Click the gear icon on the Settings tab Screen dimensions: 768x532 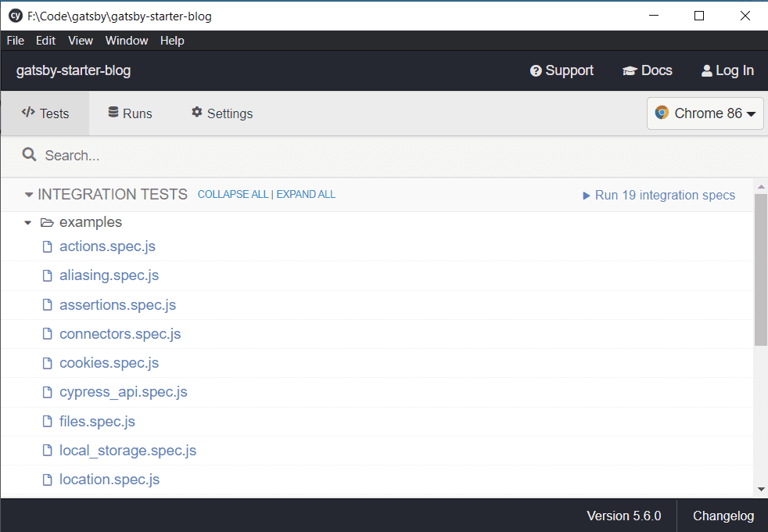coord(196,113)
